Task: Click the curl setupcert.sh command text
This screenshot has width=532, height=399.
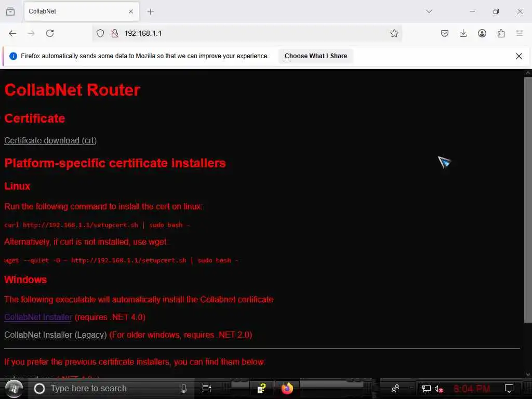Action: click(97, 225)
